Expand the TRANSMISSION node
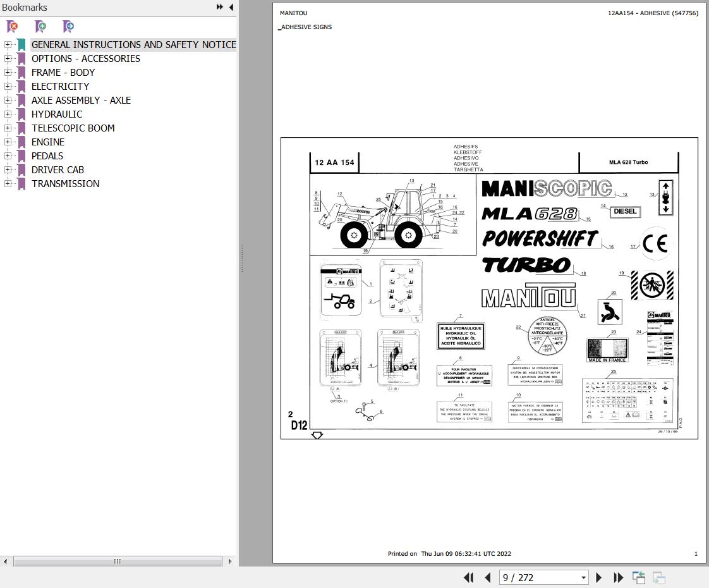This screenshot has width=709, height=588. click(7, 183)
